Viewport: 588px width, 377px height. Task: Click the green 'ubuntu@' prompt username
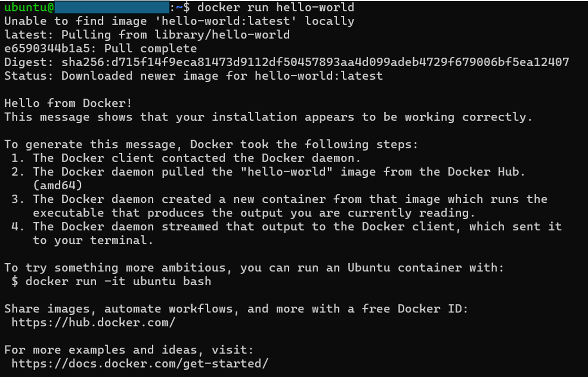pos(29,7)
